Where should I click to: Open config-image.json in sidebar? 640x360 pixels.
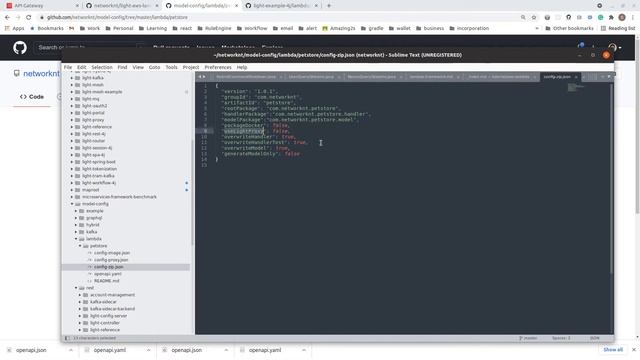111,253
